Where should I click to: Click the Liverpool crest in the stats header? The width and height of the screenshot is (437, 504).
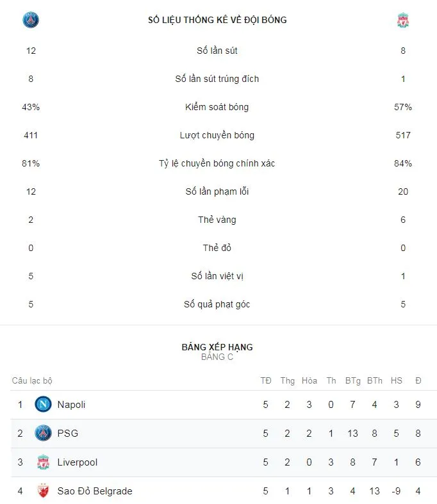(403, 20)
